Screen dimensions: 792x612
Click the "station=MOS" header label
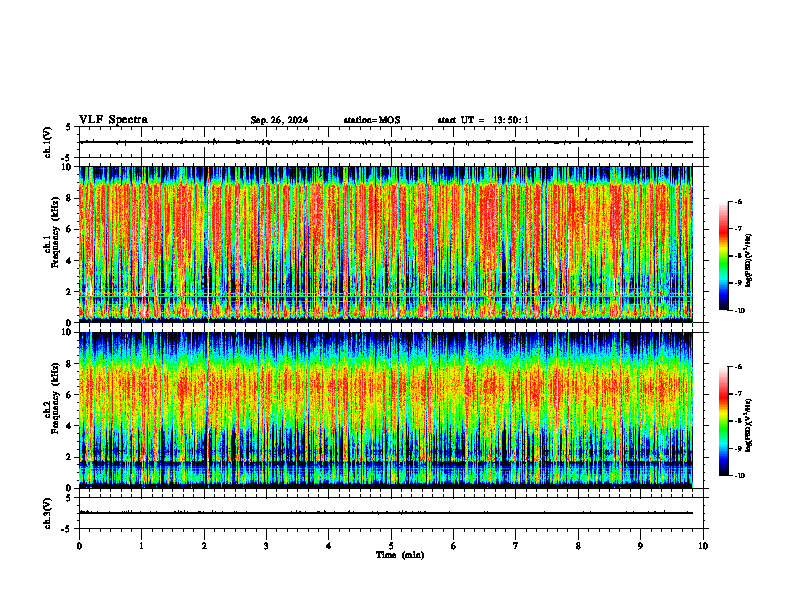click(x=372, y=120)
